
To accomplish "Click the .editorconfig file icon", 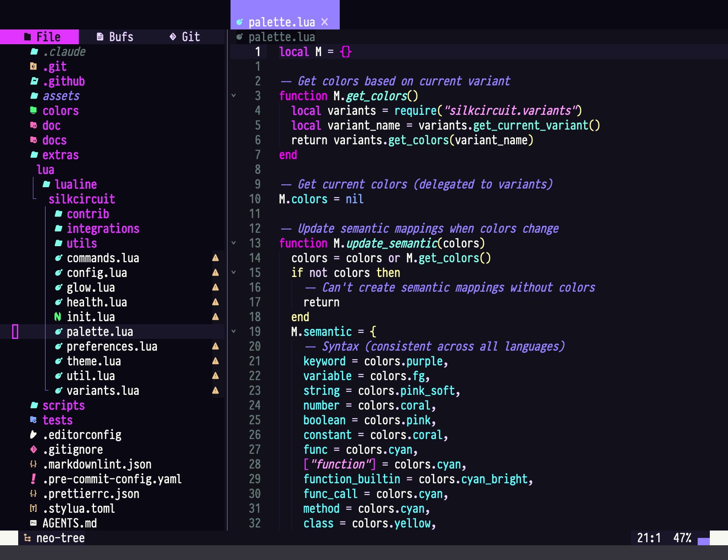I will coord(33,435).
